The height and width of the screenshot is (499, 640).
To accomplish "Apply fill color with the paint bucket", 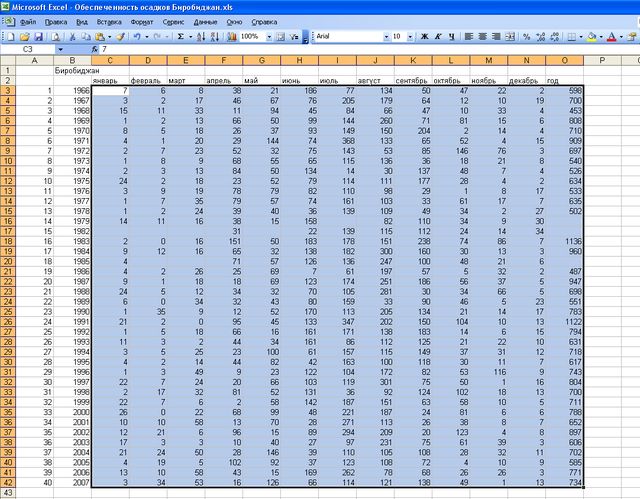I will [591, 37].
